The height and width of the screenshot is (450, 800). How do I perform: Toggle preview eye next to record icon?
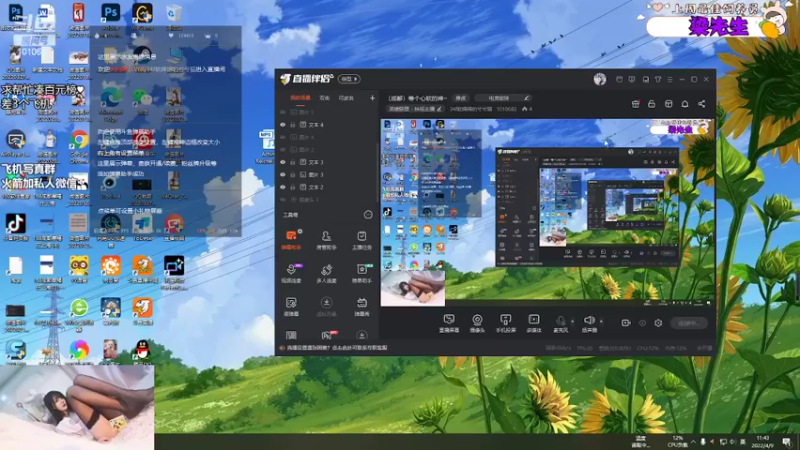click(x=642, y=323)
